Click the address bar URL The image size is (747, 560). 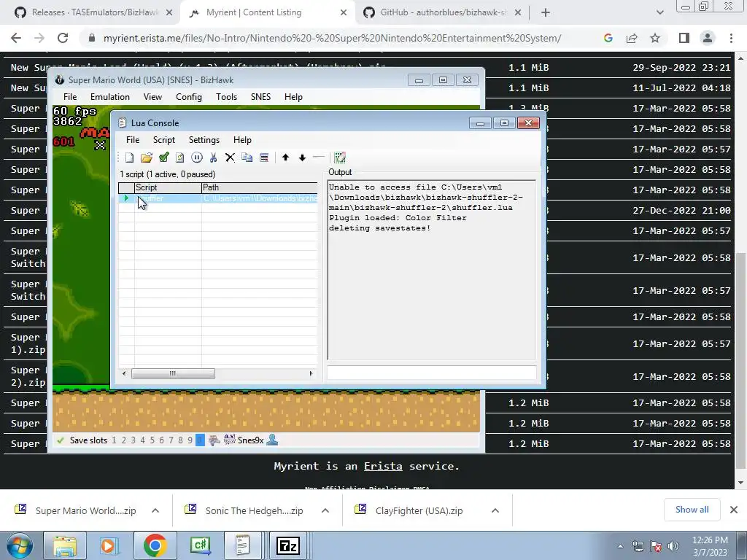[x=332, y=38]
